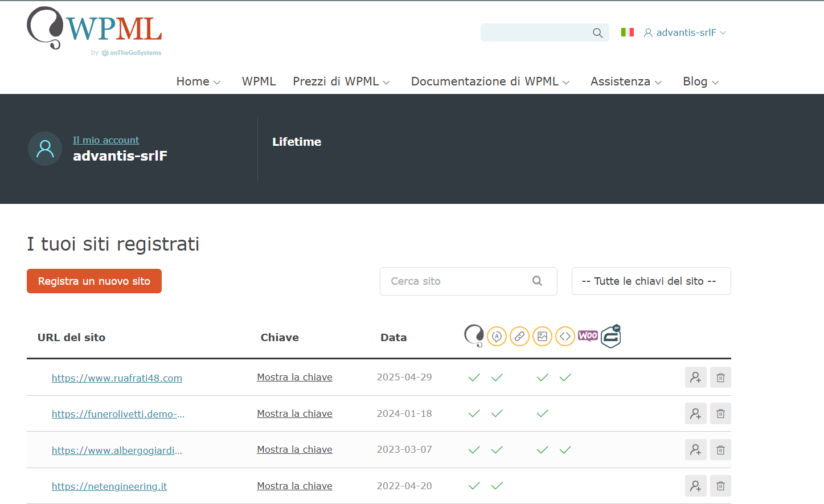Expand the Prezzi di WPML menu
Image resolution: width=824 pixels, height=504 pixels.
tap(341, 81)
